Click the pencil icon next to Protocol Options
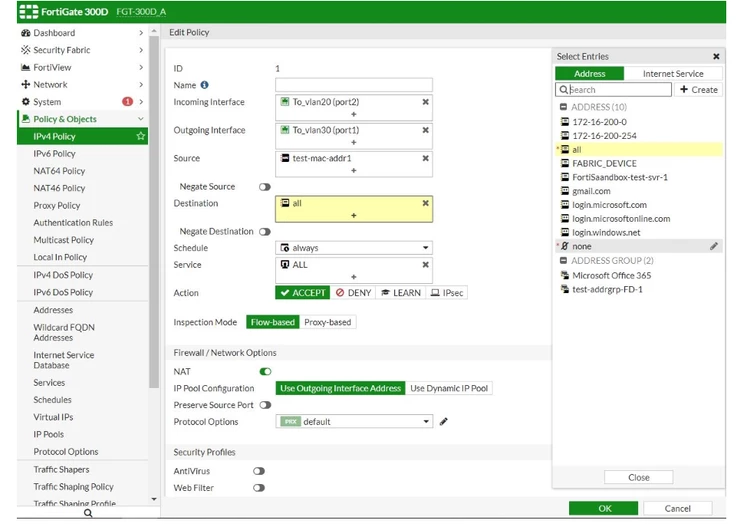Screen dimensions: 737x524 (x=443, y=422)
